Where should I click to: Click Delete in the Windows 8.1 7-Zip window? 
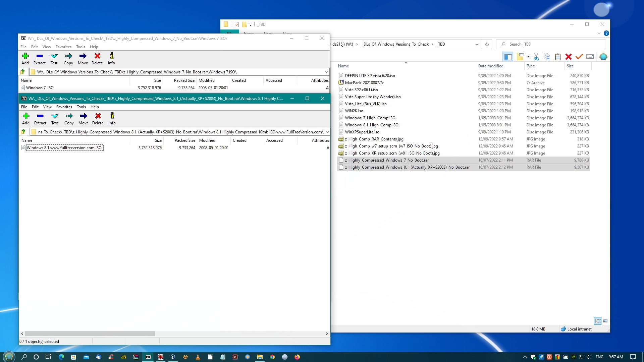click(98, 119)
